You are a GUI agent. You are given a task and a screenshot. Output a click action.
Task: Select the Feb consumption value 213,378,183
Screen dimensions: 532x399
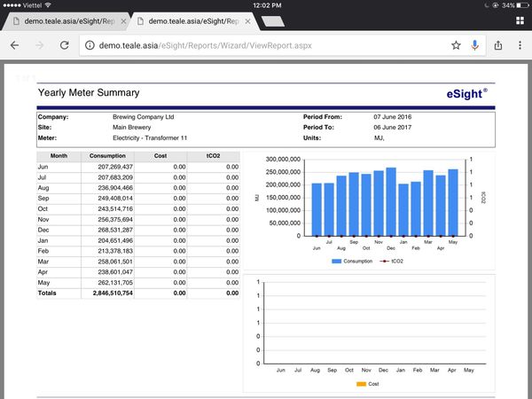pyautogui.click(x=115, y=251)
